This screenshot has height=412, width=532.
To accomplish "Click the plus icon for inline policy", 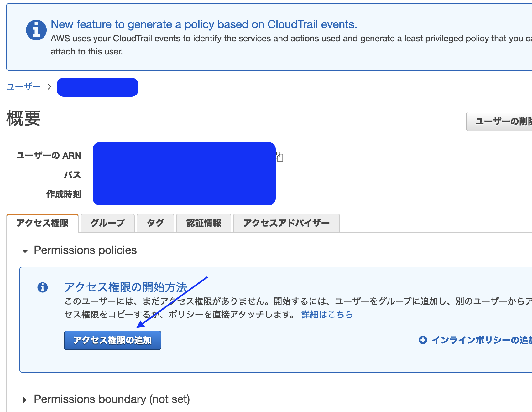I will 423,340.
